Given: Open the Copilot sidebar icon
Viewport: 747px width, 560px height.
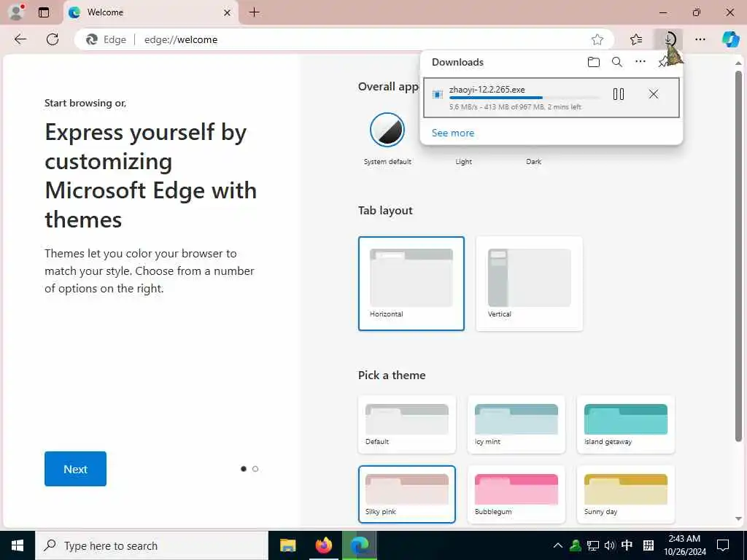Looking at the screenshot, I should pos(730,39).
